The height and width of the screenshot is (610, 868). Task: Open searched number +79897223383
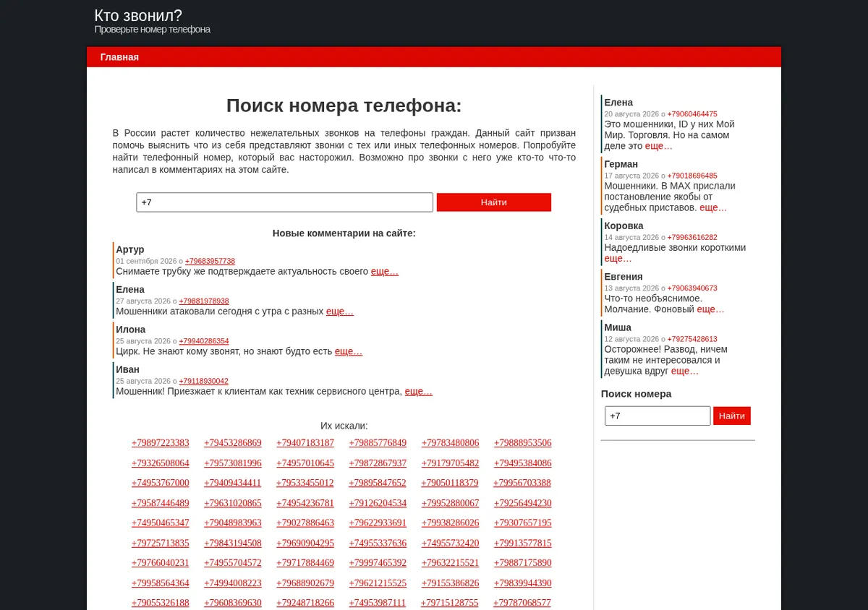pos(161,443)
